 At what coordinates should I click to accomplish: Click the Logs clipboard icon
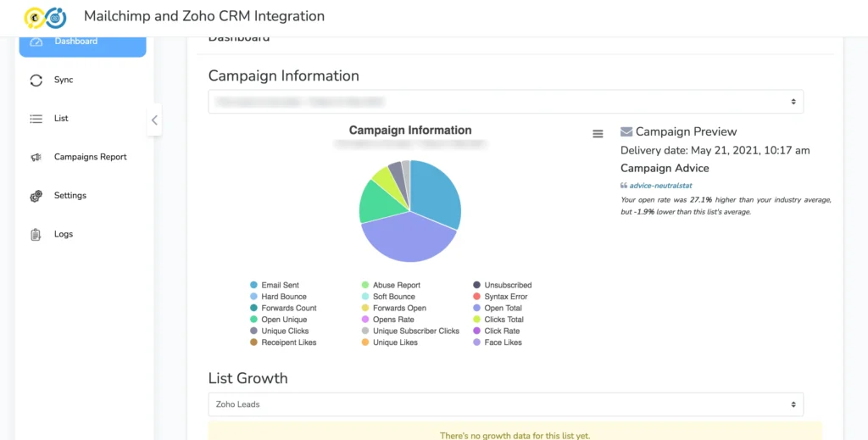[36, 235]
